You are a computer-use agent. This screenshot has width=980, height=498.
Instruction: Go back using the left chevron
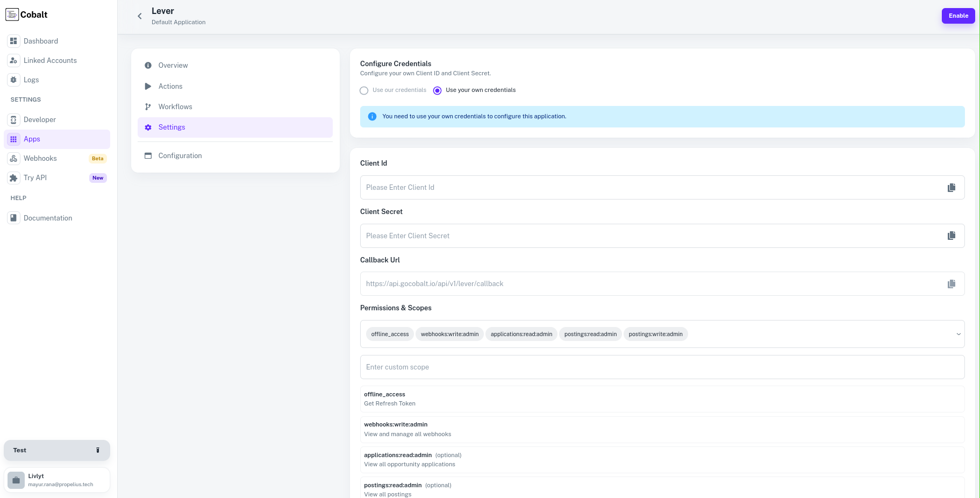click(140, 16)
